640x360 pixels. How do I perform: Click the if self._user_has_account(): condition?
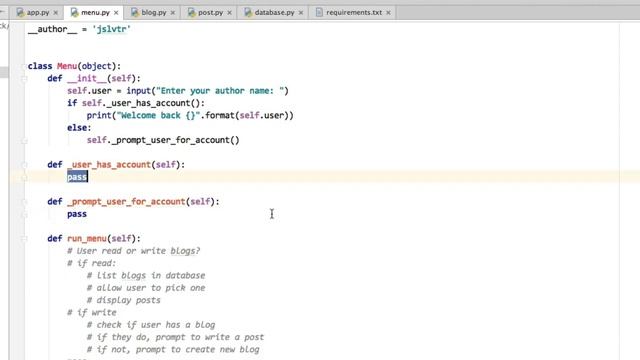coord(136,103)
